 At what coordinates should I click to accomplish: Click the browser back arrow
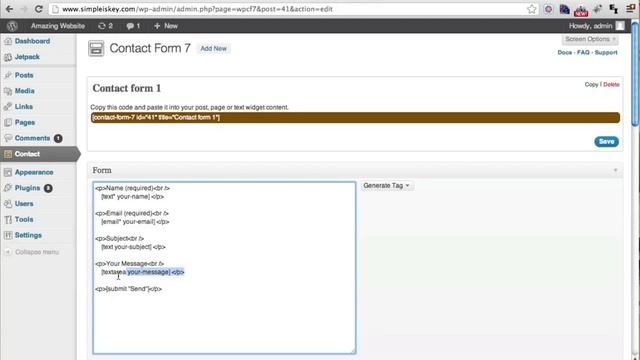[9, 9]
